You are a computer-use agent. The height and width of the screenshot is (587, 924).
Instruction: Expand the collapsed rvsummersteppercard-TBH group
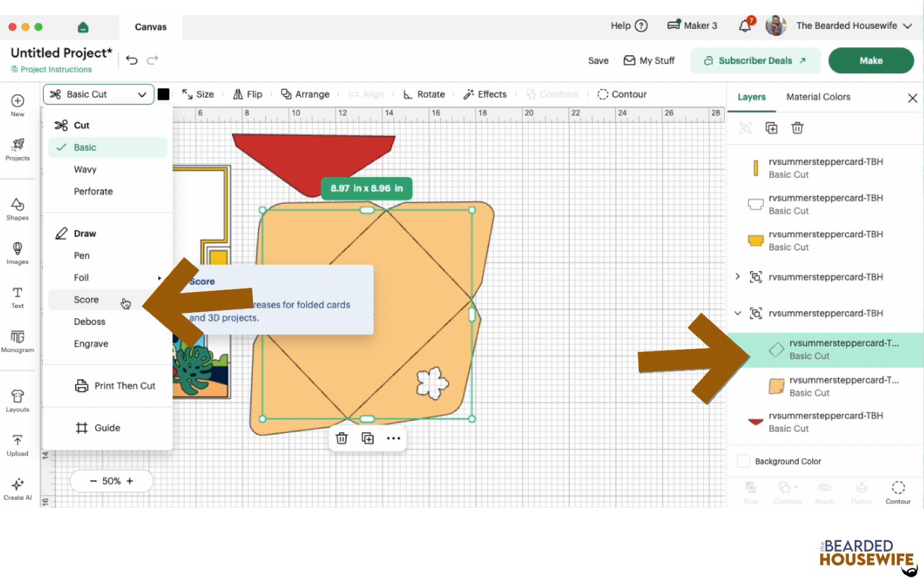737,276
